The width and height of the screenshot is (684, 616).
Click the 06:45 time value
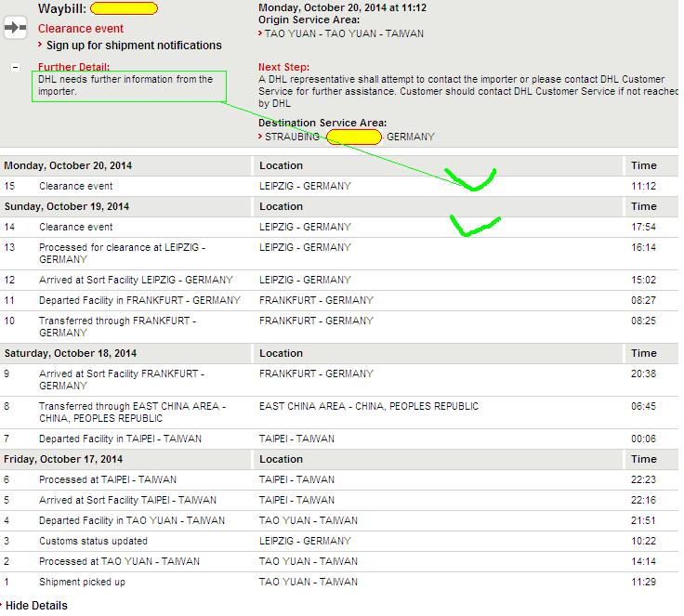(x=643, y=407)
